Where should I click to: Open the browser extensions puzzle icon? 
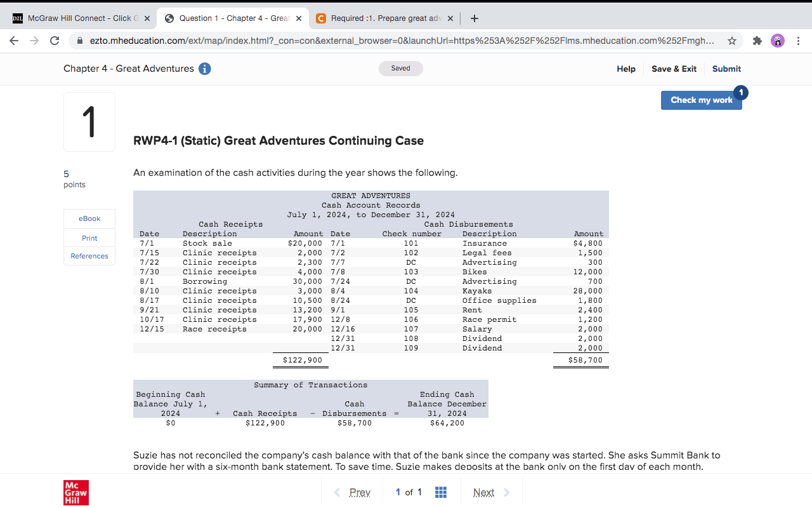point(757,41)
